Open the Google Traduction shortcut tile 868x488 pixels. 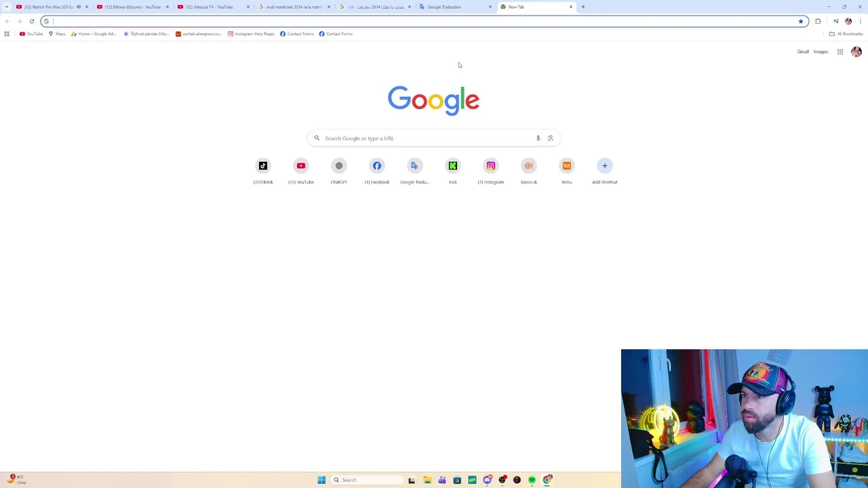(415, 171)
